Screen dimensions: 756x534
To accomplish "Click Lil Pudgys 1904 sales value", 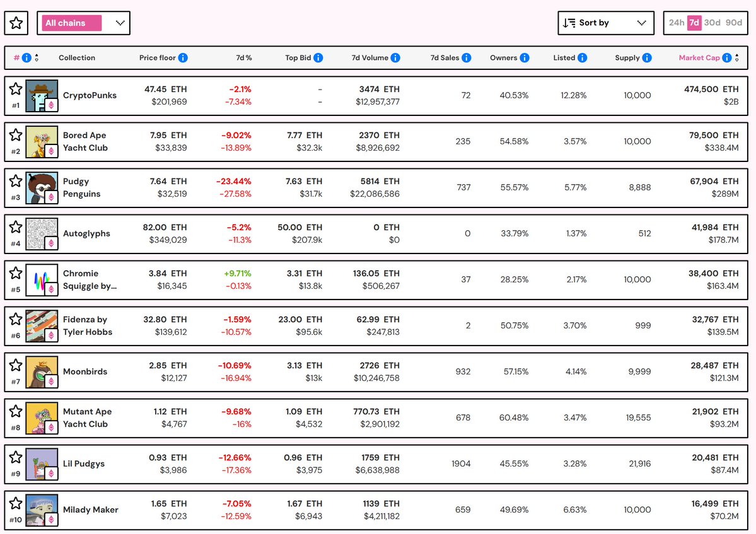I will 461,463.
